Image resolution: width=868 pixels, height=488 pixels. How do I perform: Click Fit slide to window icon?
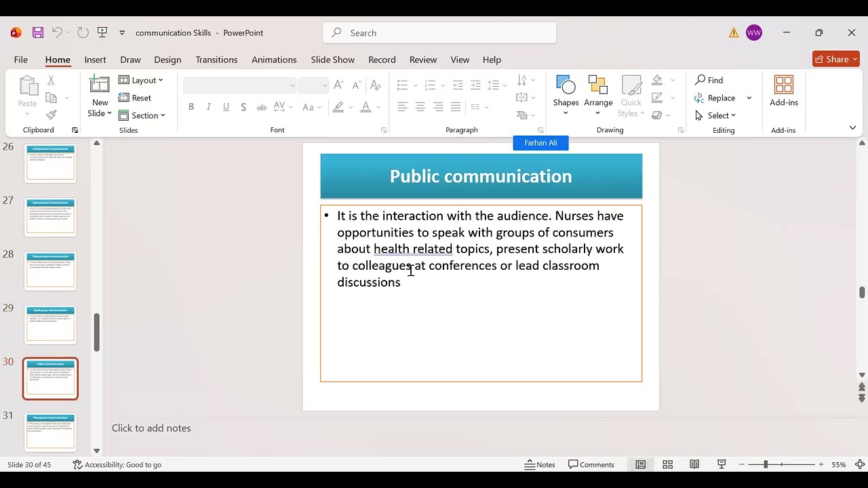860,464
